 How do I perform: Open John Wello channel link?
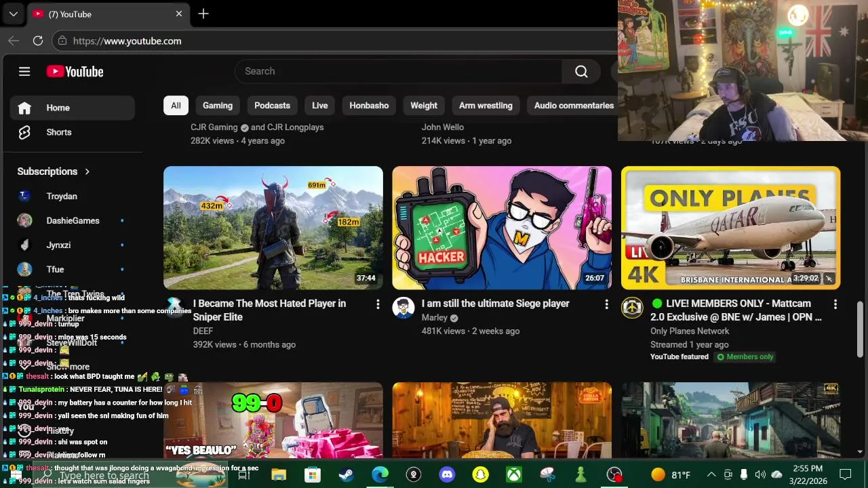pos(443,127)
